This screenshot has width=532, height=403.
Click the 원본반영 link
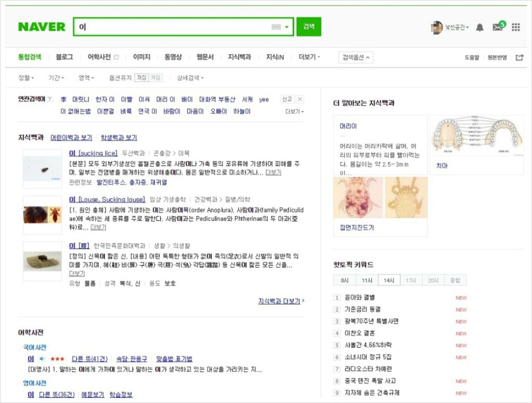coord(497,58)
